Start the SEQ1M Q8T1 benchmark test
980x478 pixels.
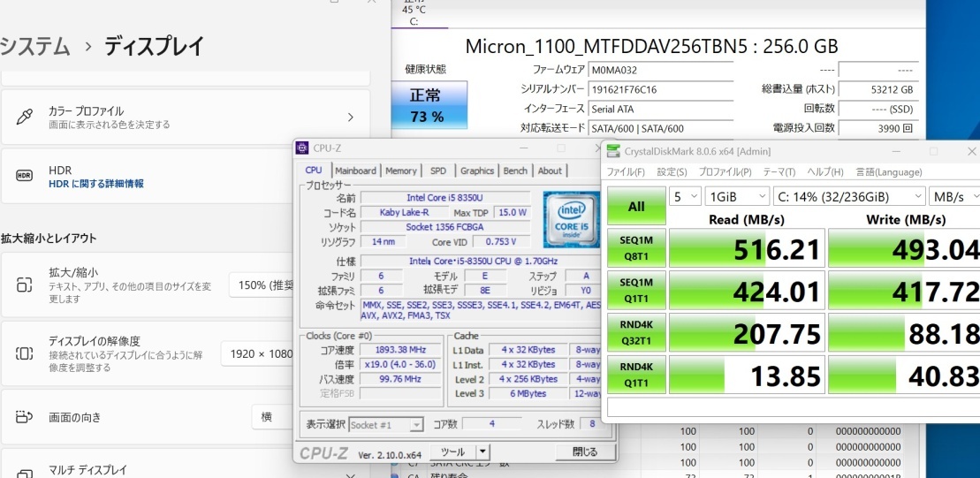point(636,248)
